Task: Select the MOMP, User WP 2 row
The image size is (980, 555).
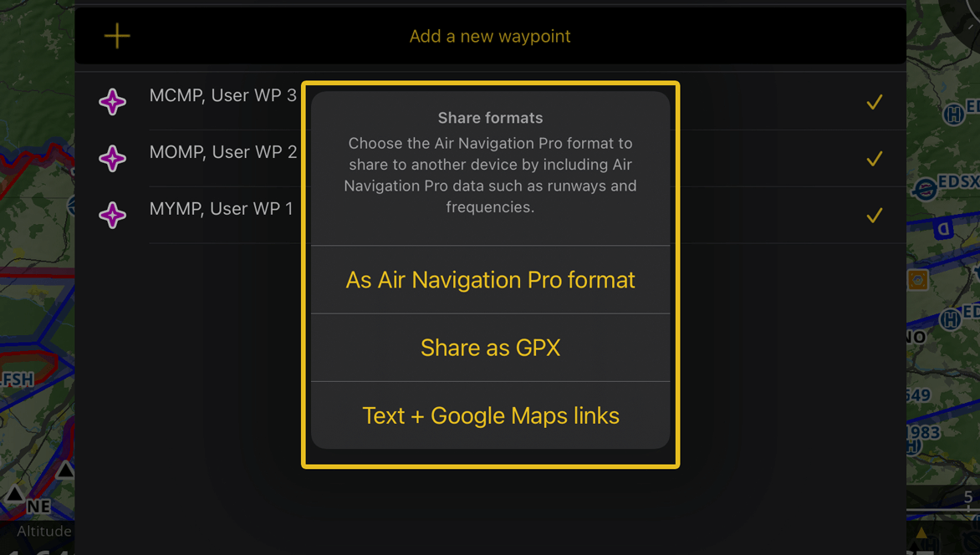Action: (491, 159)
